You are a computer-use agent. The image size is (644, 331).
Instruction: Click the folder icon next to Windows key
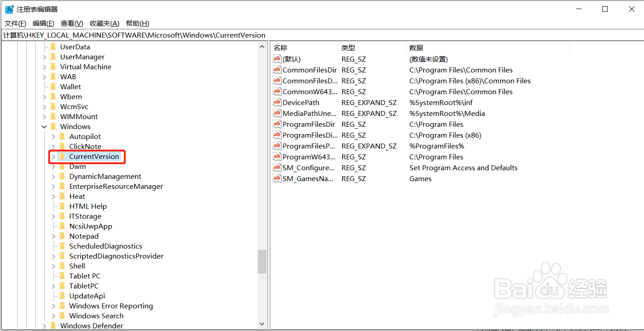click(x=53, y=126)
